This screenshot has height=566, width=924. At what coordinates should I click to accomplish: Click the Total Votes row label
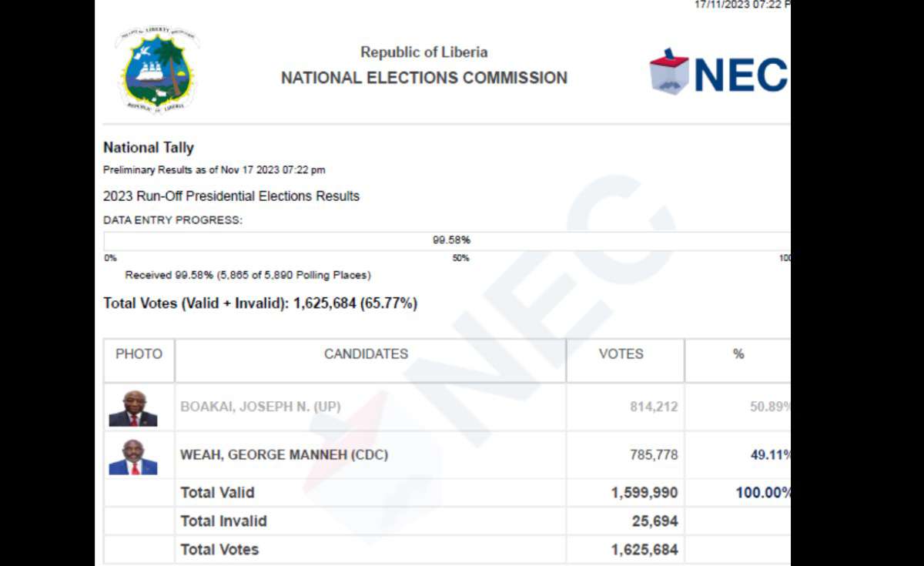click(x=219, y=550)
